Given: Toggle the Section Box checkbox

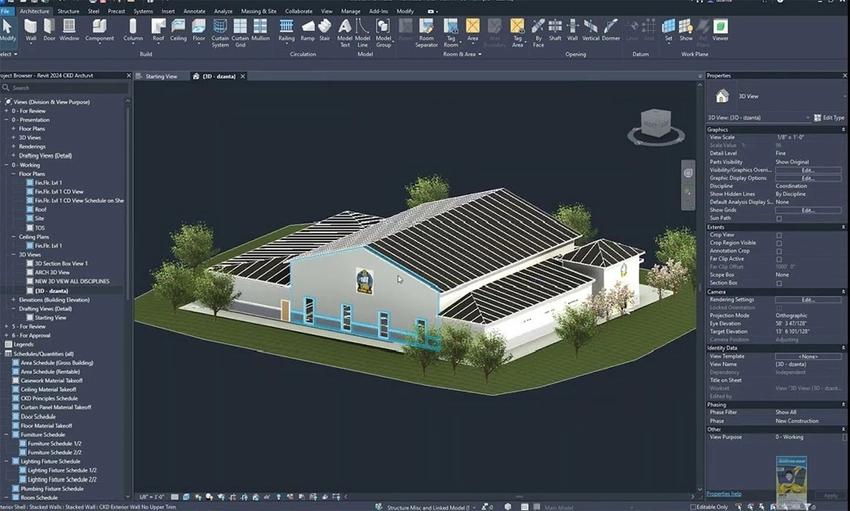Looking at the screenshot, I should point(779,283).
